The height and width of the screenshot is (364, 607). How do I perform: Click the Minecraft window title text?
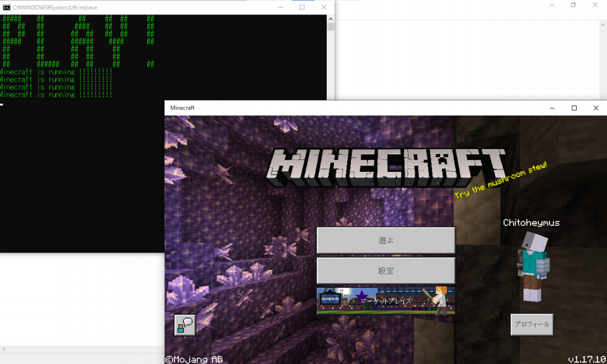(x=182, y=108)
